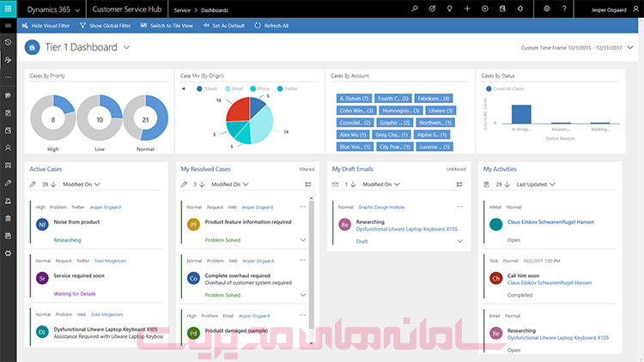Click the Fabrikam (4) account tag
Viewport: 644px width, 362px height.
pyautogui.click(x=434, y=99)
